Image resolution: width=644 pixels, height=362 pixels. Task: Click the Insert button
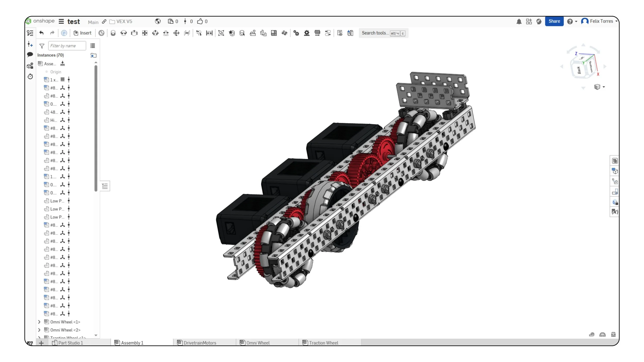(82, 33)
